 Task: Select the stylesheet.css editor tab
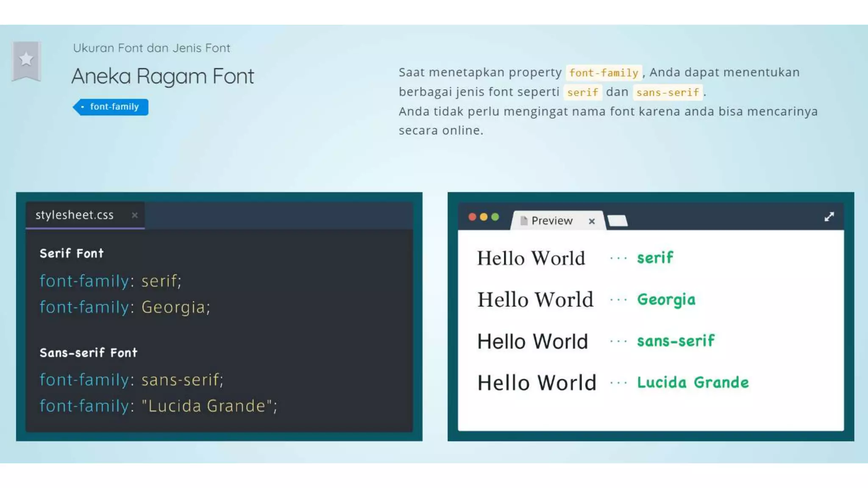click(75, 215)
